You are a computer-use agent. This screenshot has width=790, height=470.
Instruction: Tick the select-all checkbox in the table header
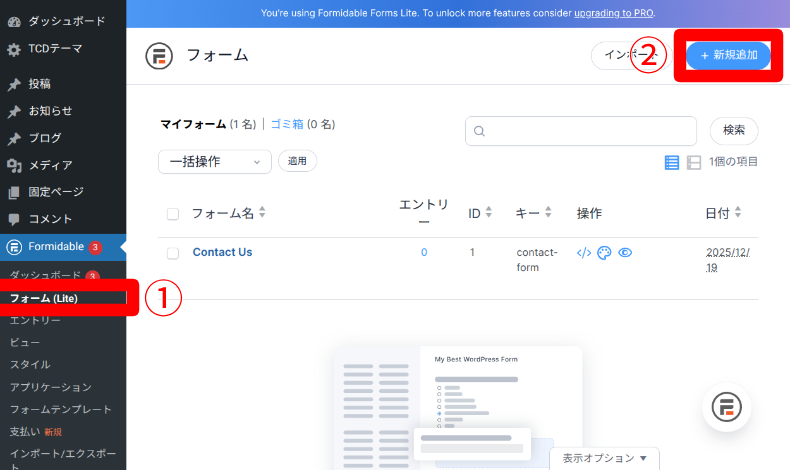pyautogui.click(x=173, y=214)
